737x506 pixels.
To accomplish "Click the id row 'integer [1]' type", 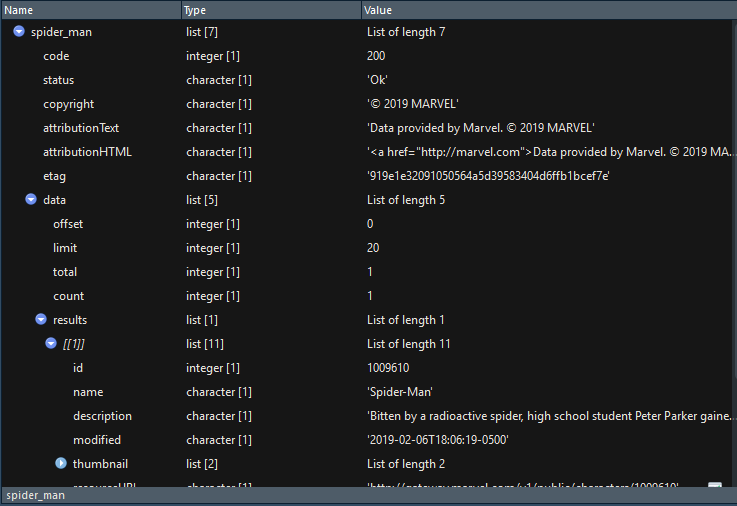I will pyautogui.click(x=213, y=368).
